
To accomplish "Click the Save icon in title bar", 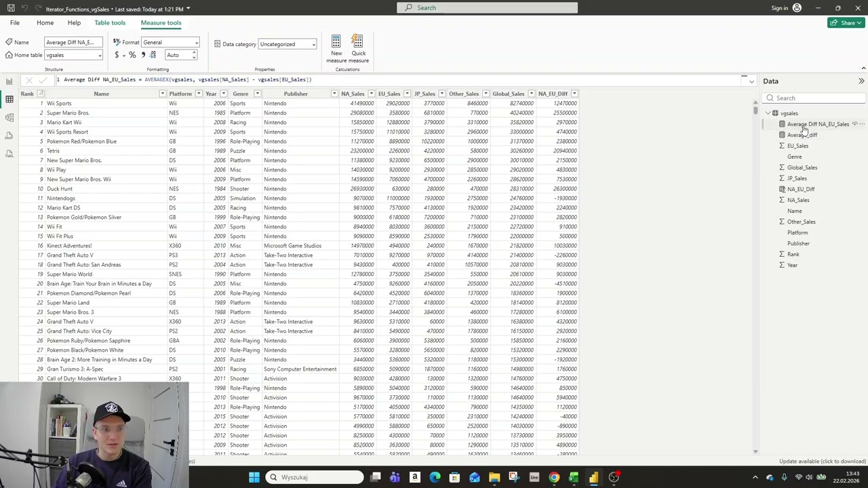I will [x=11, y=8].
